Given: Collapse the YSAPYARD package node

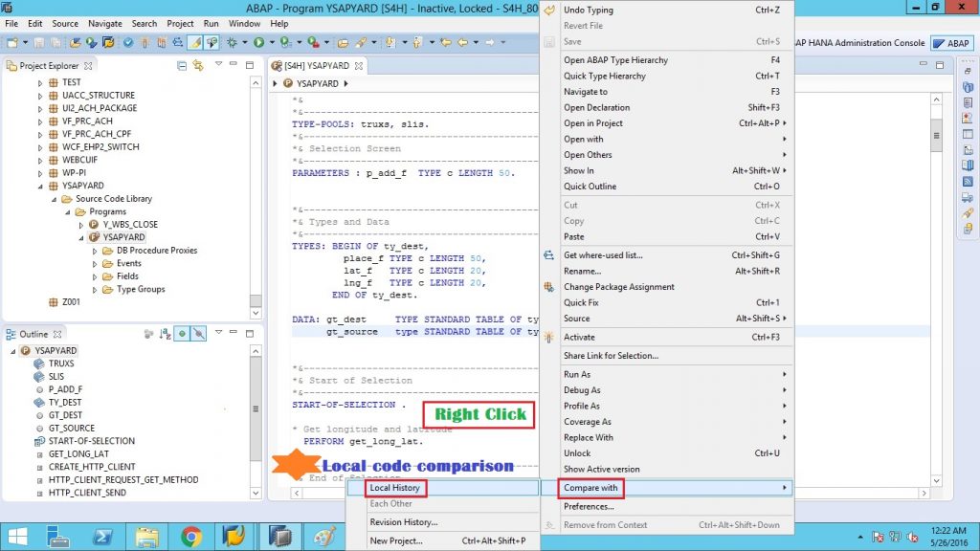Looking at the screenshot, I should click(40, 186).
